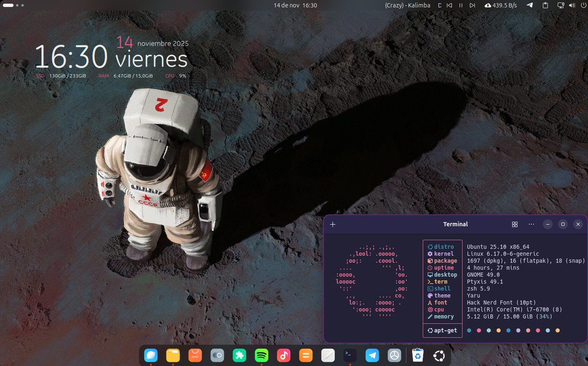Viewport: 588px width, 366px height.
Task: Click the Linux 6.17.0-6-generic kernel line
Action: [503, 254]
